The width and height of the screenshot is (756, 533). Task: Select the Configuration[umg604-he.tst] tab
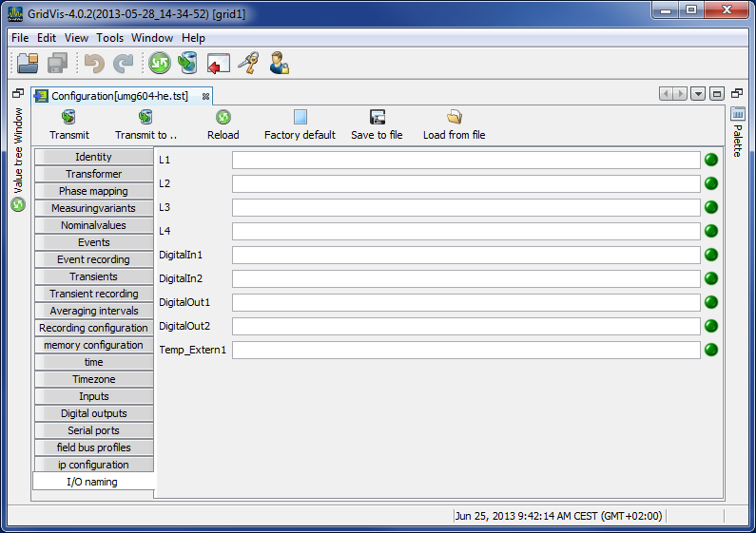120,96
